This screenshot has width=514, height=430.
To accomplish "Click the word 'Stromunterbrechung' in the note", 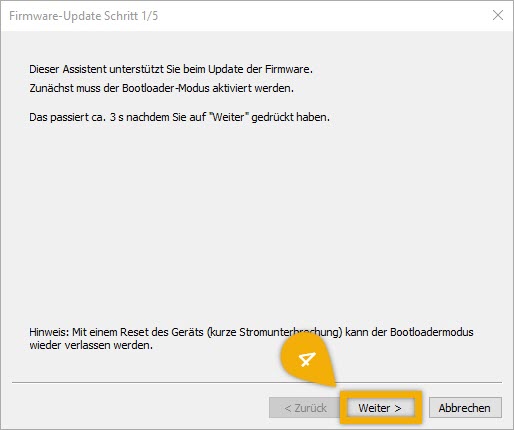I will (x=289, y=332).
